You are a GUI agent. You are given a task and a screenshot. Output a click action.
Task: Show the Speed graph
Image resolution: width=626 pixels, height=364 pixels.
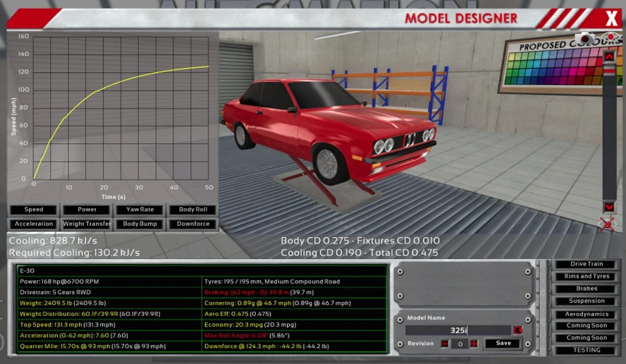coord(34,210)
